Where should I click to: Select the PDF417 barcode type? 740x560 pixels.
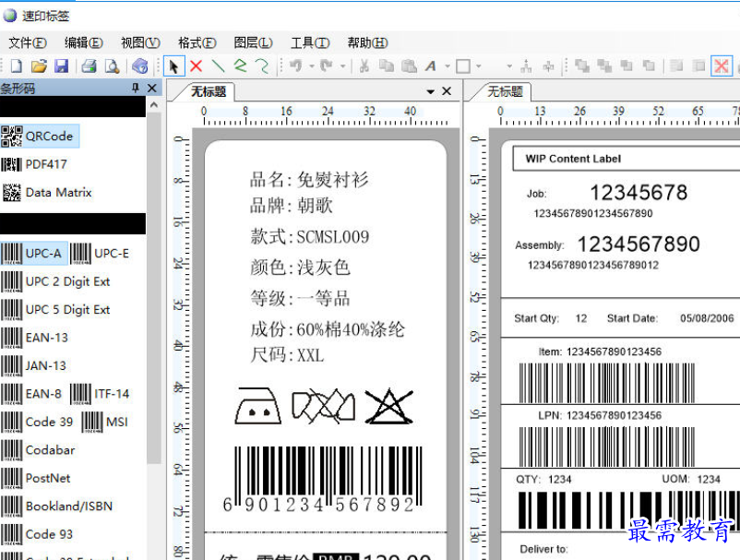[34, 164]
